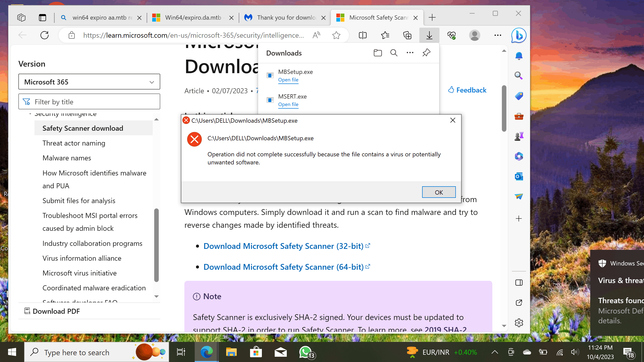The image size is (644, 362).
Task: Open the Collections icon
Action: [x=407, y=35]
